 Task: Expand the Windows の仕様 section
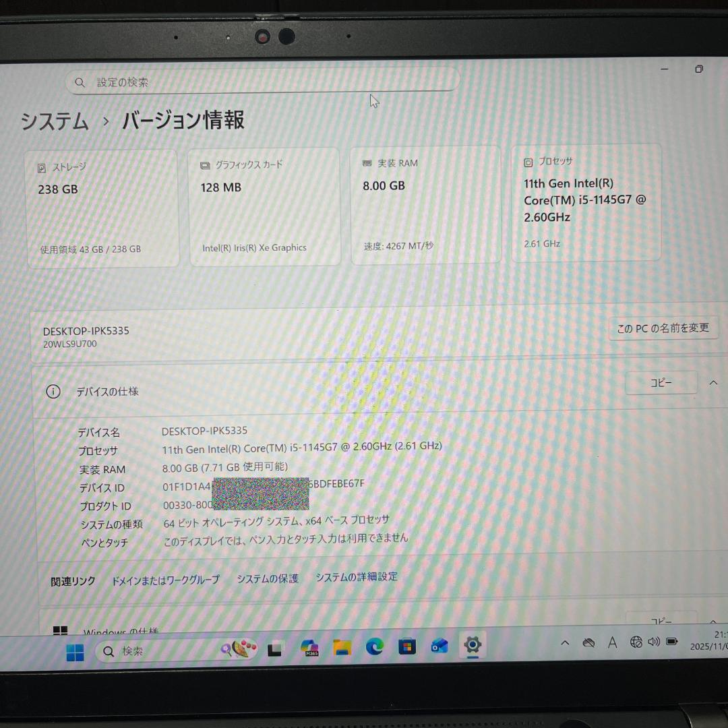pyautogui.click(x=712, y=621)
